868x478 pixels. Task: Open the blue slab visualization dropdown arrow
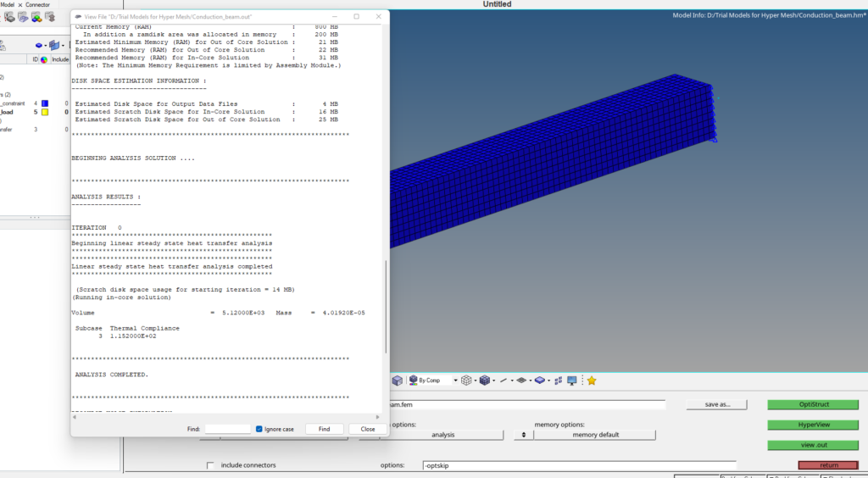pos(548,381)
